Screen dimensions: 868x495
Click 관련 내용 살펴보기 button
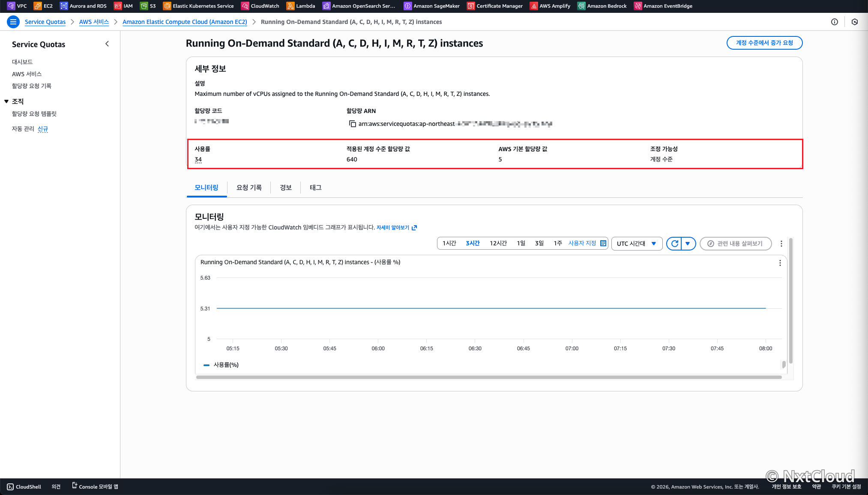tap(736, 243)
